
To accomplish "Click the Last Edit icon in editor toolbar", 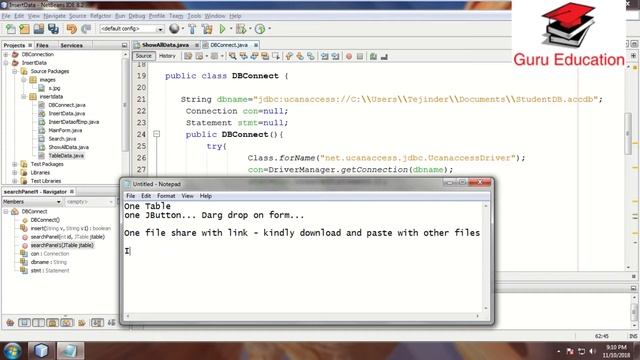I will (x=188, y=56).
